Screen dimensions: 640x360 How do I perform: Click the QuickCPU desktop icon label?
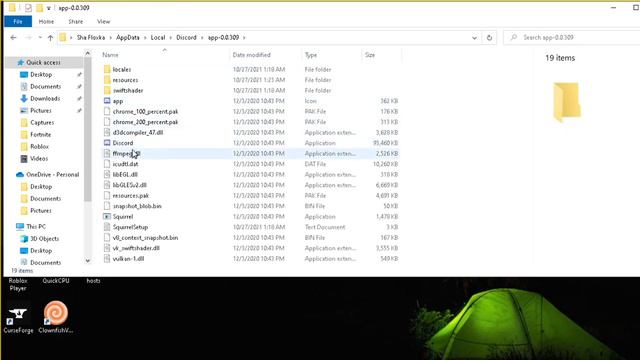pyautogui.click(x=56, y=281)
